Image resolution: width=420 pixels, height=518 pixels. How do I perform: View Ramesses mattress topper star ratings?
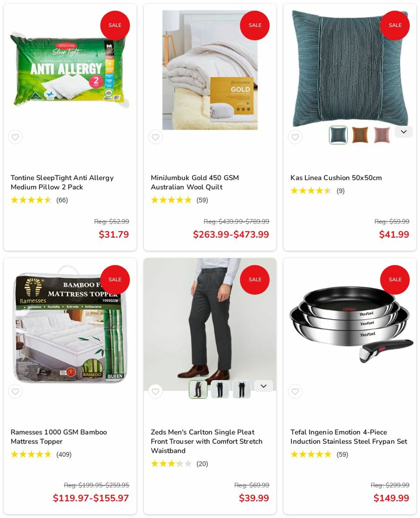point(31,454)
